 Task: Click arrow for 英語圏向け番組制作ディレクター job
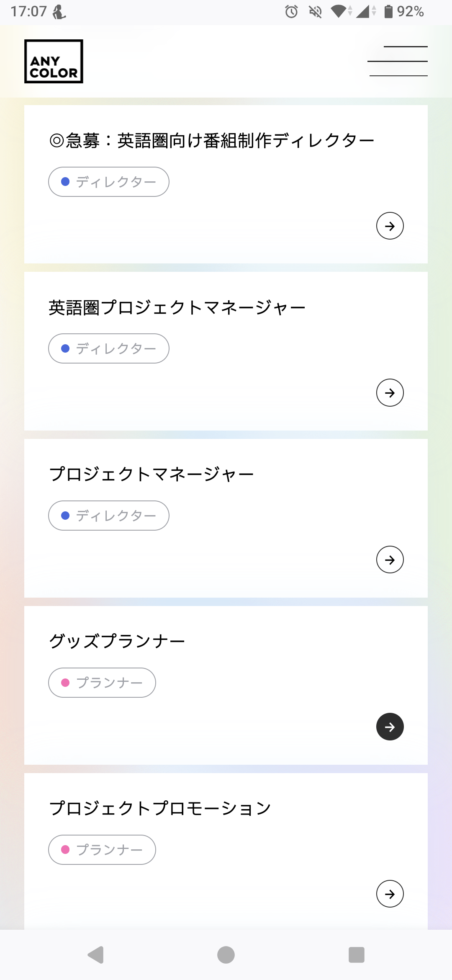[x=390, y=226]
